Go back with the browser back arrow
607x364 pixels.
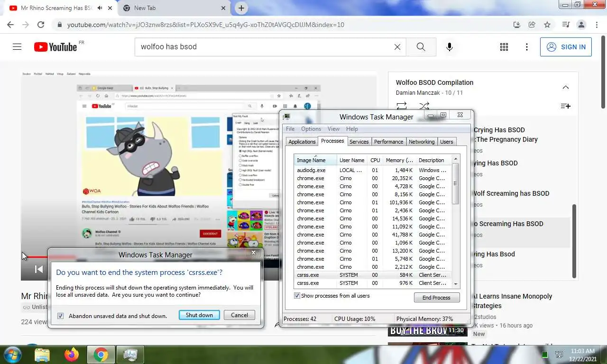11,25
